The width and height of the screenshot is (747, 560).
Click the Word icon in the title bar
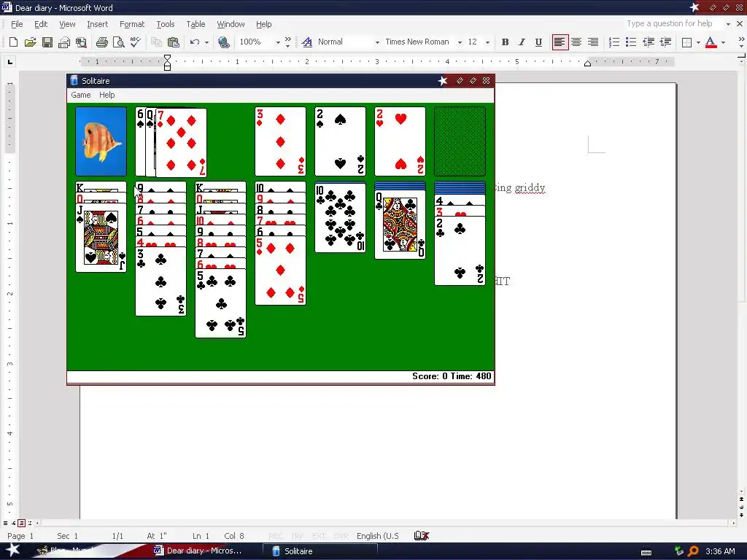point(7,7)
